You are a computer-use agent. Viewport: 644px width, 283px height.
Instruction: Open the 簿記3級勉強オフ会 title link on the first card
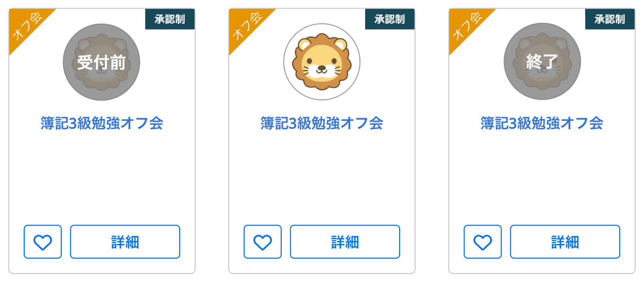[x=102, y=123]
